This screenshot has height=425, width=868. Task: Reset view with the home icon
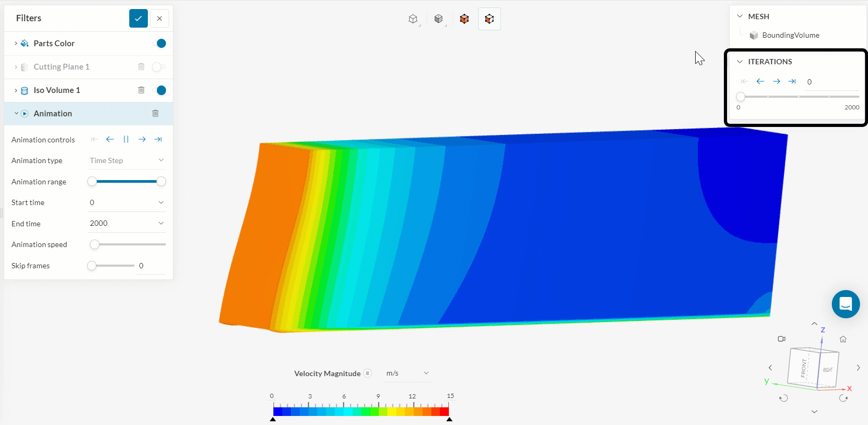843,339
